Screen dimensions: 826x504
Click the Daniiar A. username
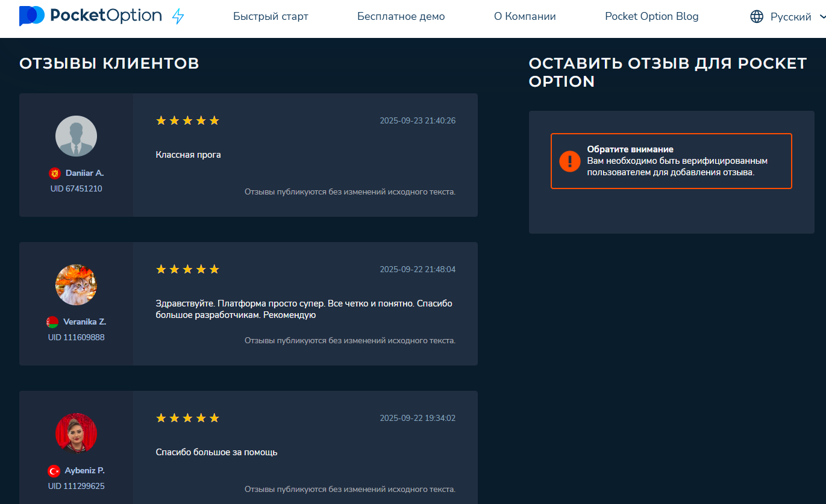(84, 173)
